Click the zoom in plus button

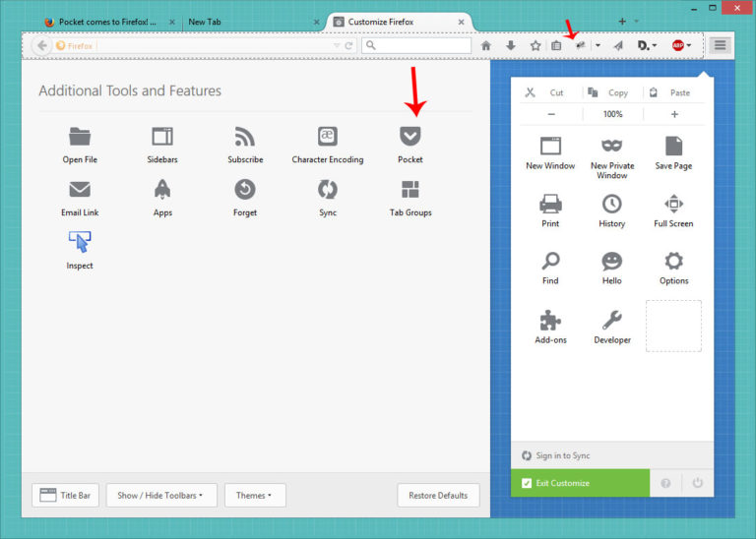click(674, 114)
